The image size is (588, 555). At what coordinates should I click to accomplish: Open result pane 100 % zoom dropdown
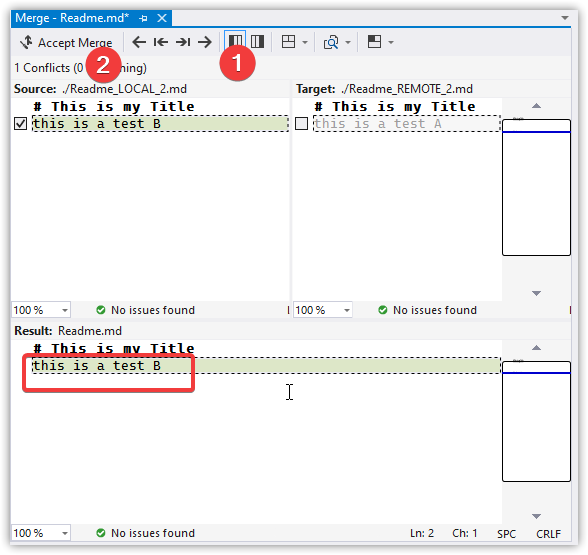pos(65,533)
